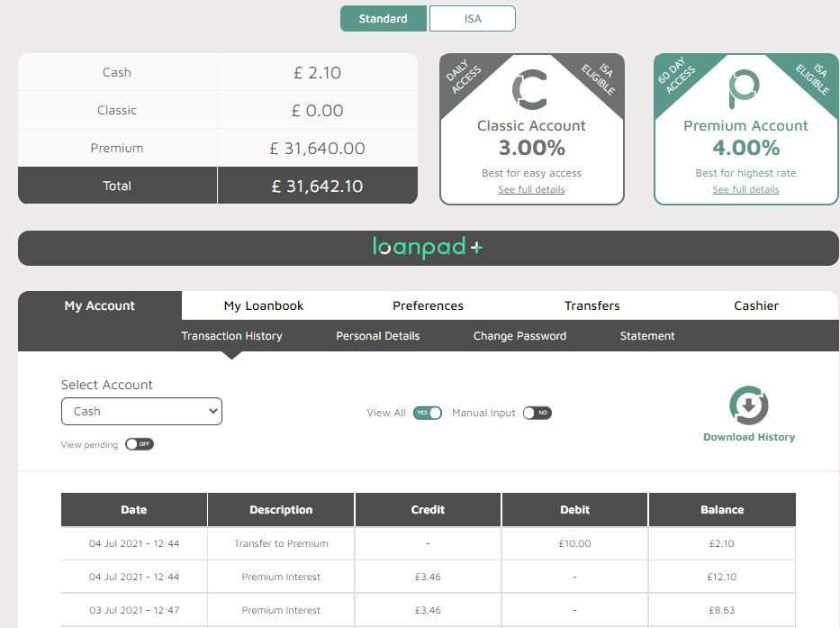Click the Classic Account 3.00% rate
Screen dimensions: 840x628
pyautogui.click(x=532, y=148)
